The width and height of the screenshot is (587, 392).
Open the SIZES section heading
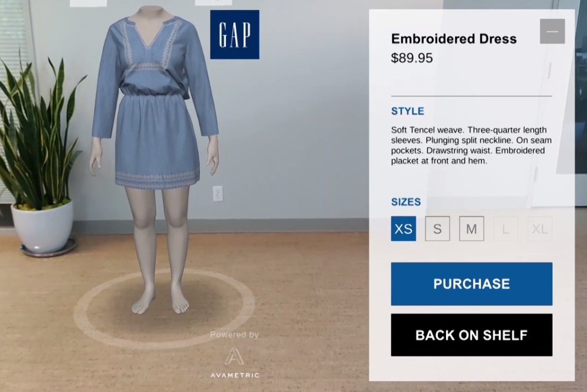(x=406, y=202)
